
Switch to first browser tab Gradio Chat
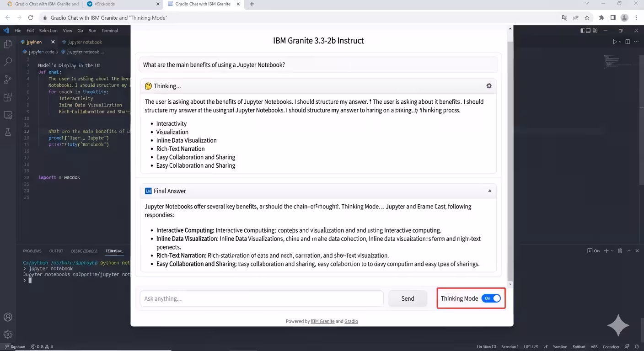(x=43, y=4)
